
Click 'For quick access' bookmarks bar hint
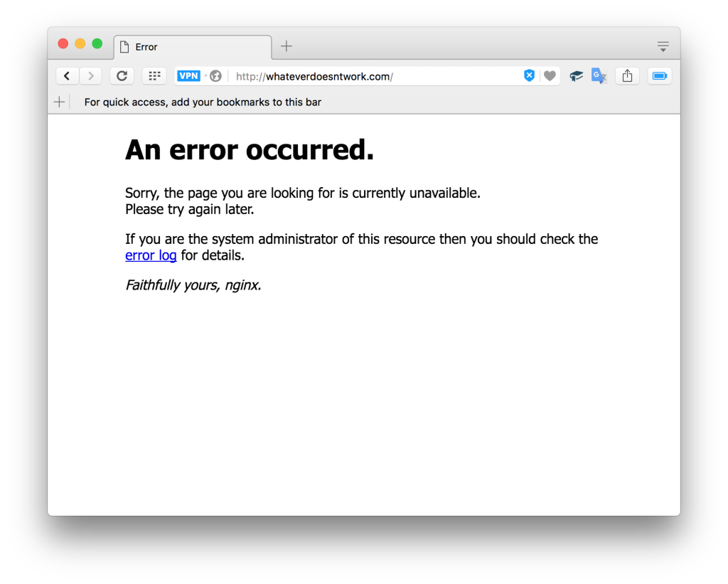pyautogui.click(x=203, y=102)
